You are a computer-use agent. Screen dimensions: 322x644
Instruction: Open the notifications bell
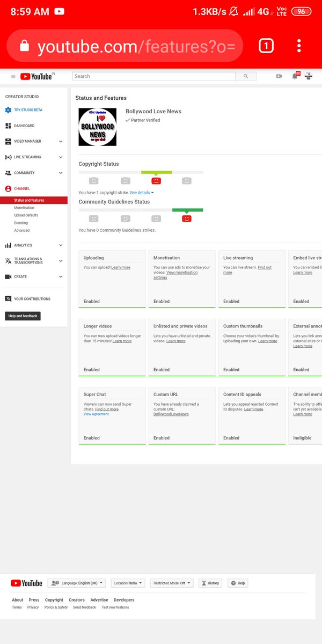coord(295,76)
